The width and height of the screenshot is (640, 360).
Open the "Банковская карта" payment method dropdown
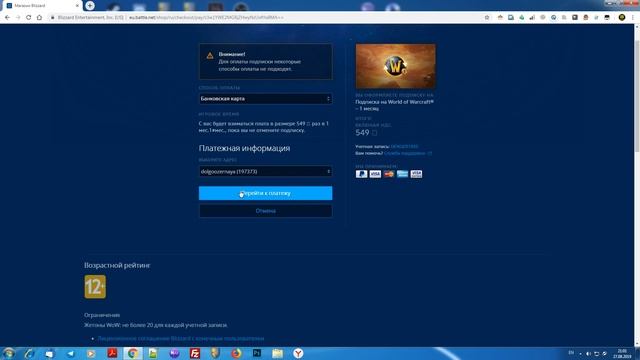(265, 98)
